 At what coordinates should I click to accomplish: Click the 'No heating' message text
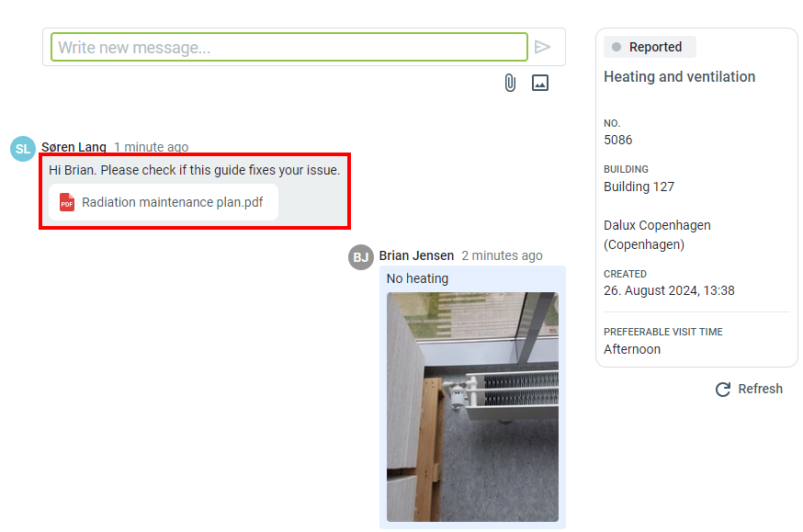417,278
